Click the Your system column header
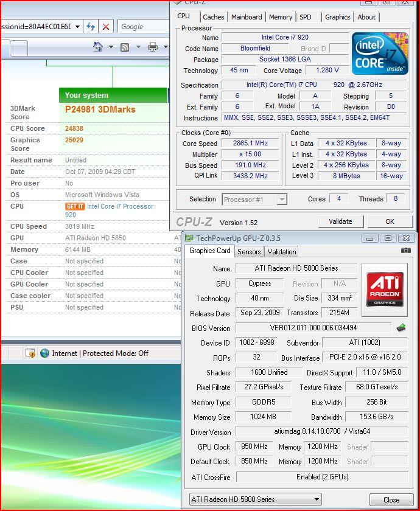This screenshot has height=511, width=420. click(x=113, y=95)
